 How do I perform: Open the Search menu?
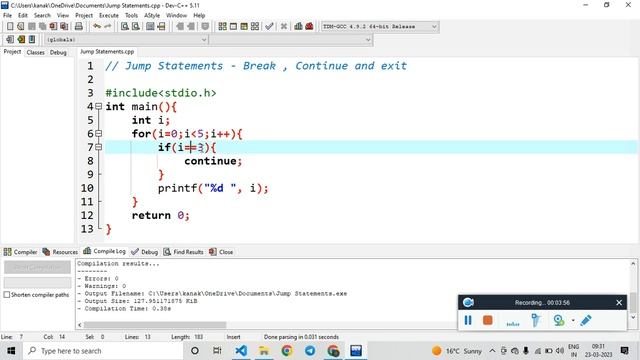coord(42,16)
